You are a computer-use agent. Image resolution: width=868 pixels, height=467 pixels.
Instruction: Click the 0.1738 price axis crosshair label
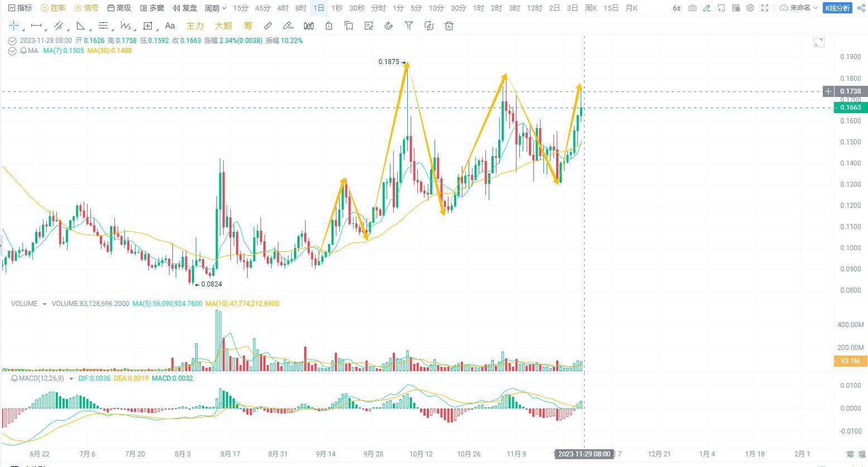click(x=850, y=91)
